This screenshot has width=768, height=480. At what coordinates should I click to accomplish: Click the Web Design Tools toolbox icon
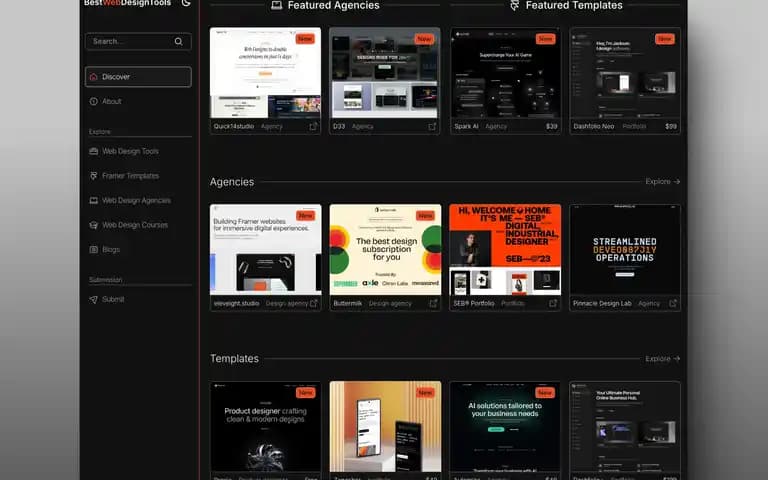coord(94,151)
